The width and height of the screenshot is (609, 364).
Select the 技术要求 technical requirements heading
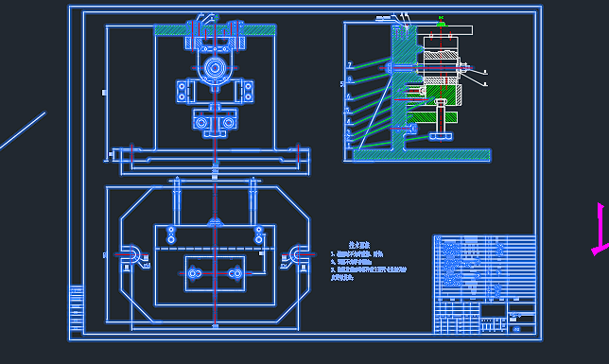tap(359, 245)
